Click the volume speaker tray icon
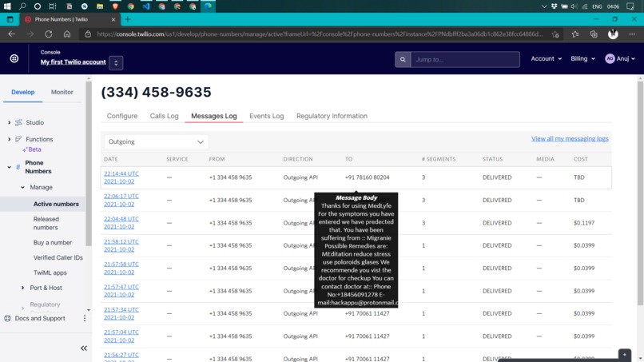 click(x=574, y=6)
